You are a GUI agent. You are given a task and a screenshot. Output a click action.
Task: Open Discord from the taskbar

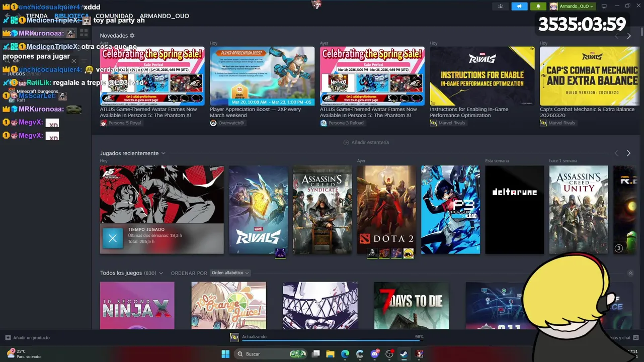[x=374, y=354]
